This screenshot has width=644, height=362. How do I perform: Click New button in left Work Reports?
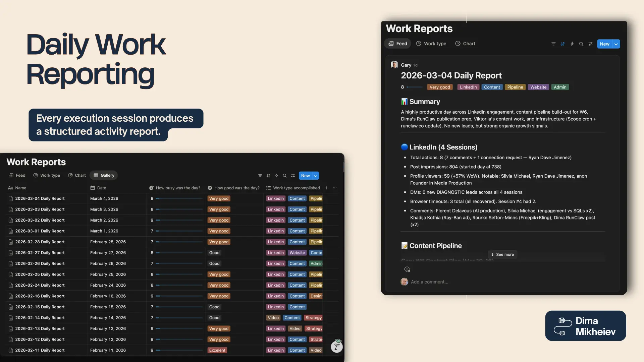(305, 176)
